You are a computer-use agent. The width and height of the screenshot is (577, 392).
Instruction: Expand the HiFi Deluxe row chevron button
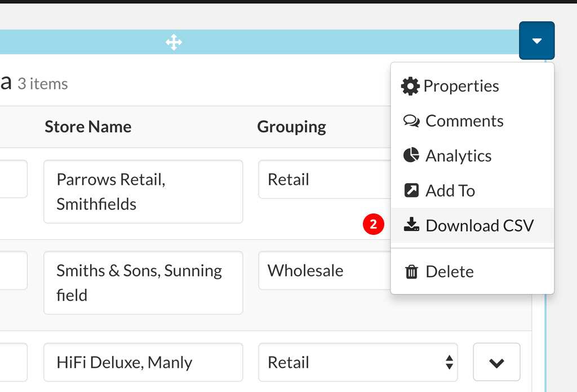496,362
